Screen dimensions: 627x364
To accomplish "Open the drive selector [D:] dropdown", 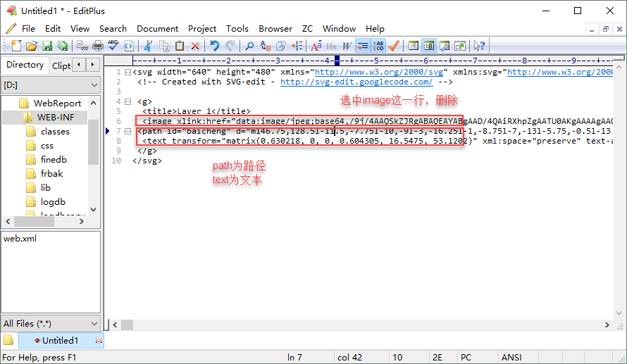I will pos(51,85).
